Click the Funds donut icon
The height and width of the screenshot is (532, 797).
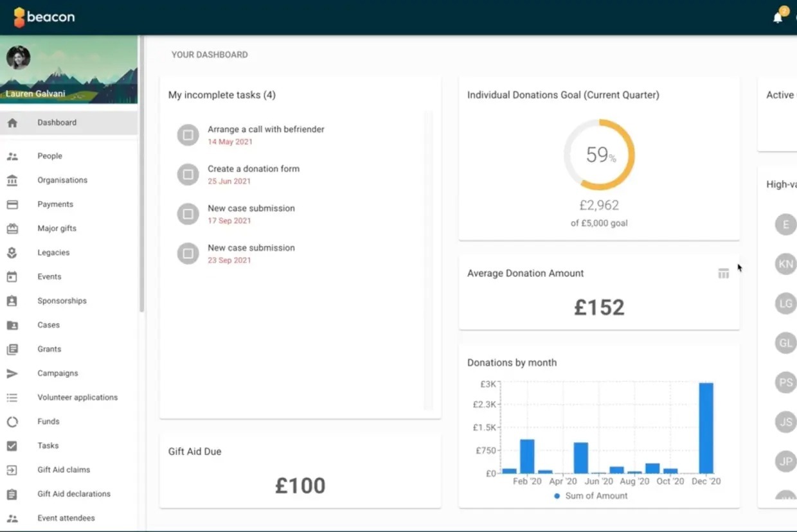click(x=12, y=422)
